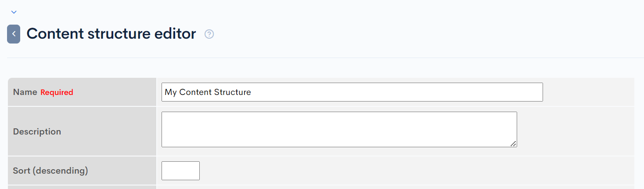
Task: Click the Description box resize handle
Action: coord(514,144)
